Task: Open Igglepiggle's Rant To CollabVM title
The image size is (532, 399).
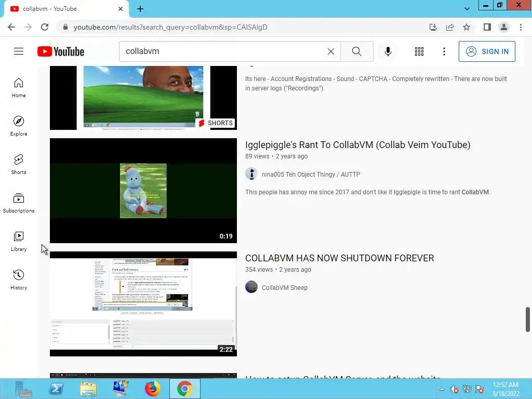Action: click(x=357, y=145)
